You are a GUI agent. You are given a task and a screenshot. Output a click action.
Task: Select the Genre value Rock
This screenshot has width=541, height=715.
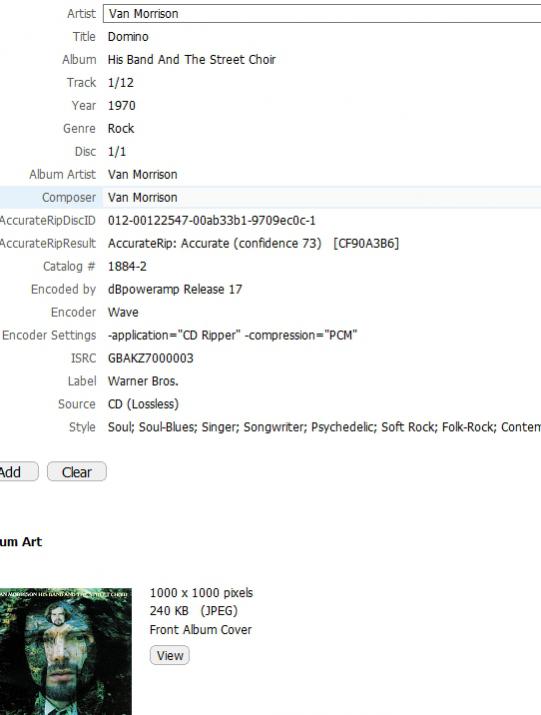(x=121, y=129)
